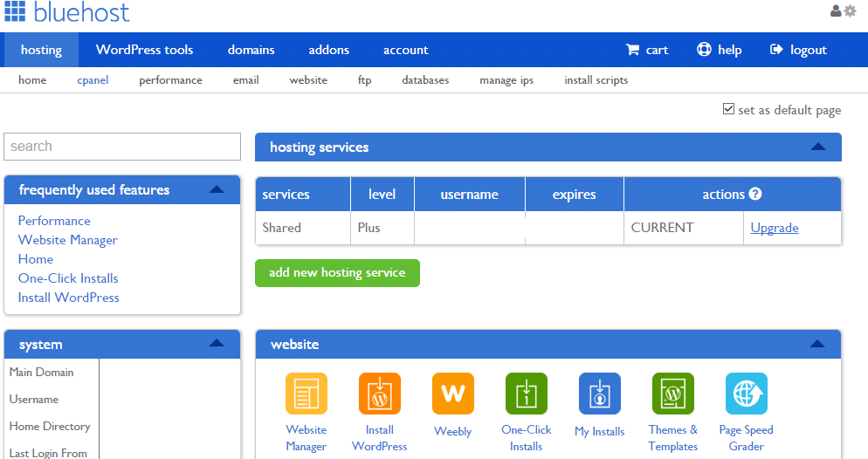Open Performance in frequently used features
Image resolution: width=868 pixels, height=459 pixels.
(x=54, y=221)
